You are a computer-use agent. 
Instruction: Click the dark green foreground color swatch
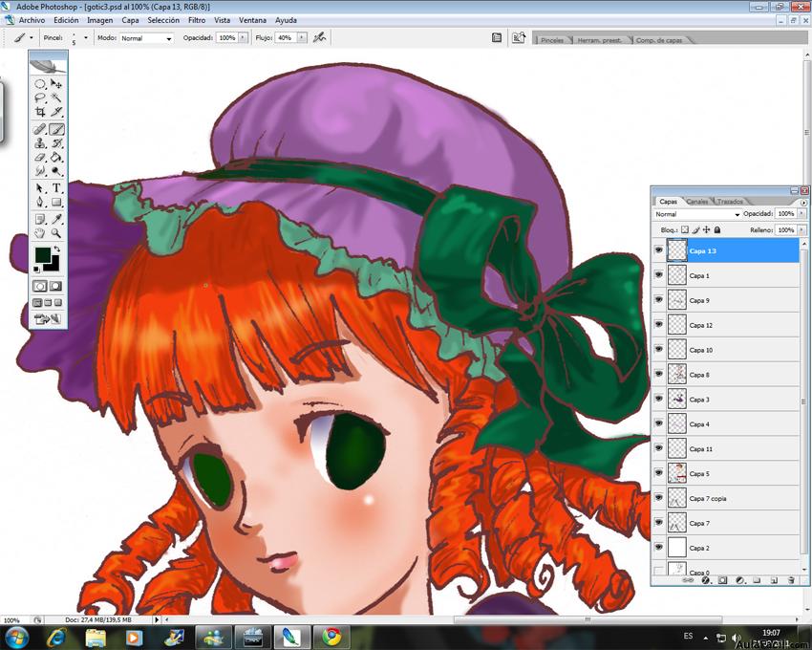click(x=42, y=254)
